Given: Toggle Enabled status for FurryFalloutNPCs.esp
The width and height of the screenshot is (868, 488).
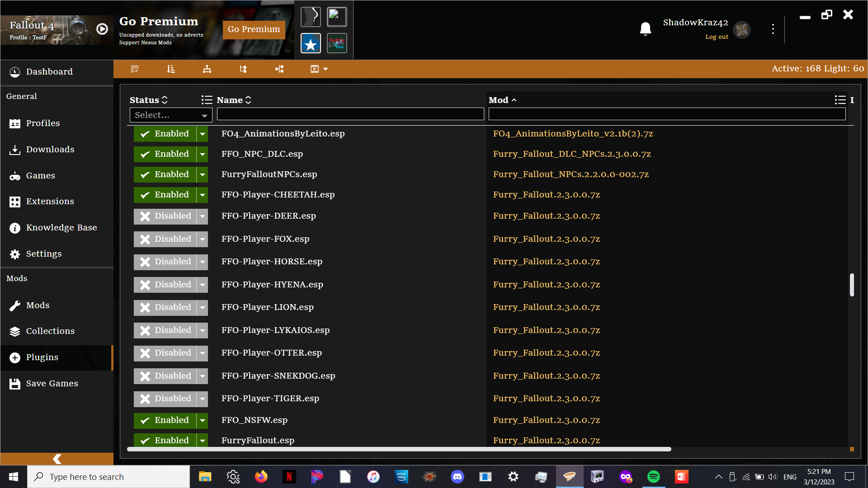Looking at the screenshot, I should click(x=165, y=174).
